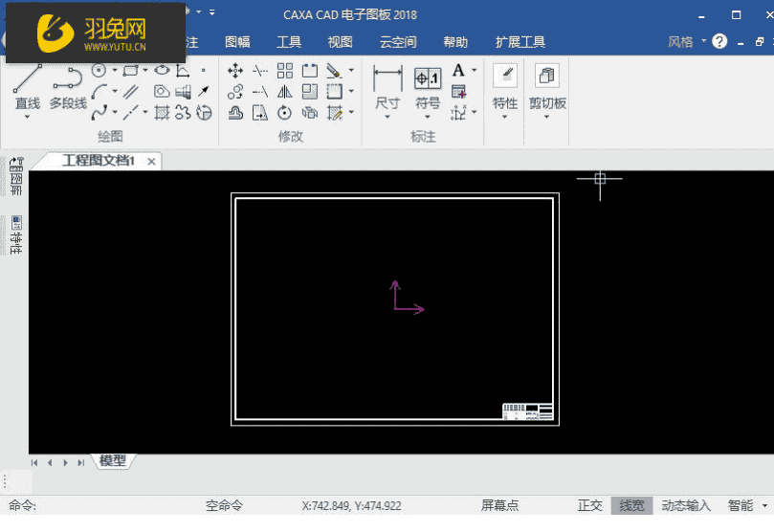The image size is (774, 532).
Task: Toggle 动态输入 dynamic input
Action: tap(686, 506)
